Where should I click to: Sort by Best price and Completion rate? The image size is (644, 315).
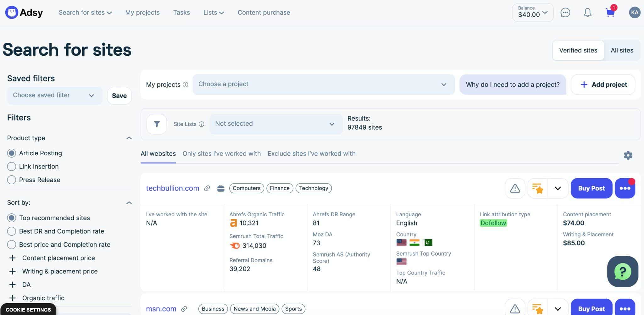point(12,245)
